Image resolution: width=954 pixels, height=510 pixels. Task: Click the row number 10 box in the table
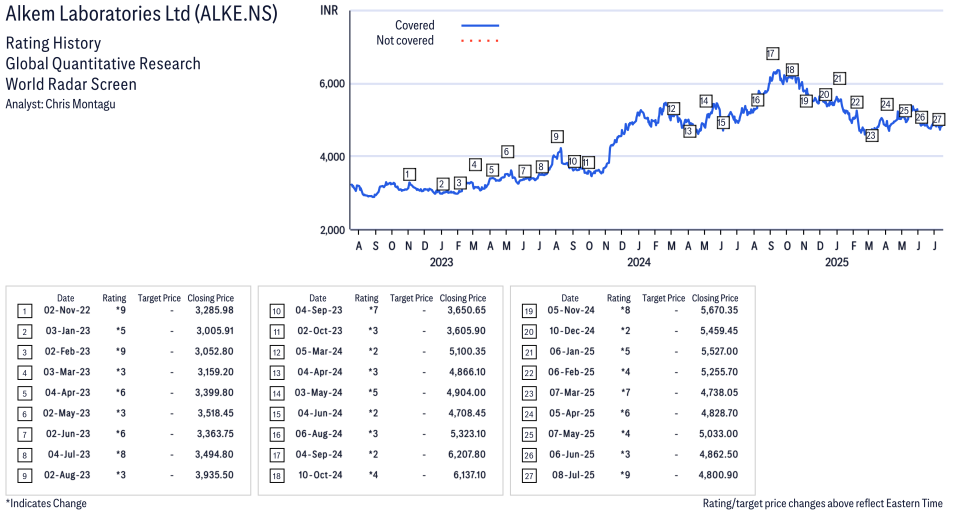tap(277, 312)
